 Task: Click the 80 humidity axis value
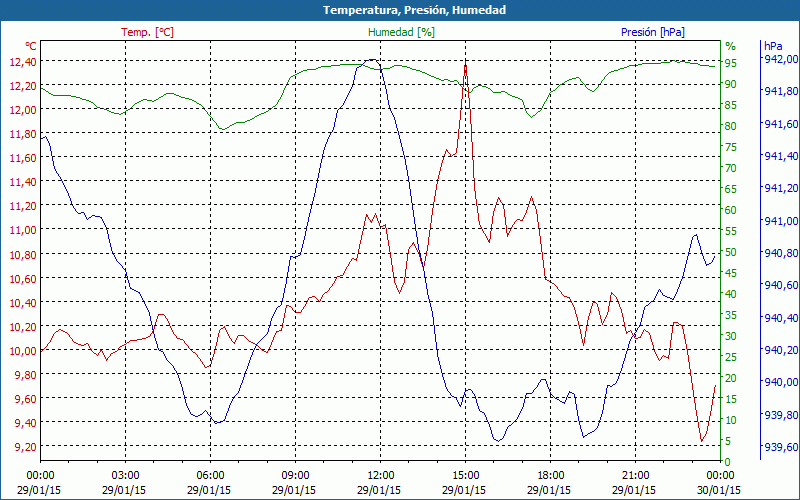(x=731, y=126)
